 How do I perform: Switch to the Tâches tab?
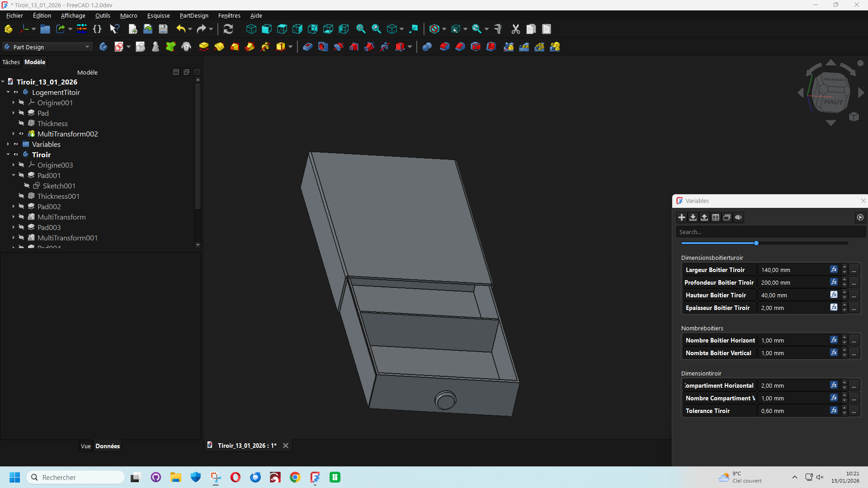pyautogui.click(x=11, y=62)
